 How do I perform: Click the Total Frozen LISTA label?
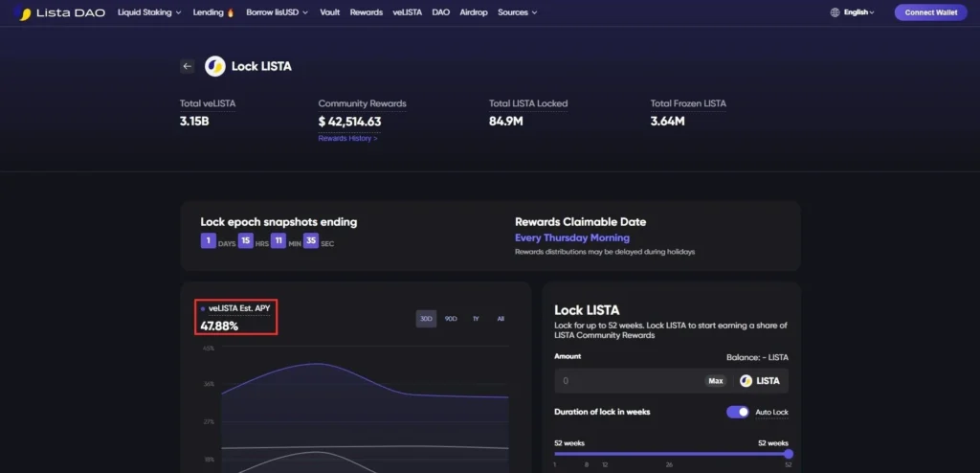pos(688,103)
